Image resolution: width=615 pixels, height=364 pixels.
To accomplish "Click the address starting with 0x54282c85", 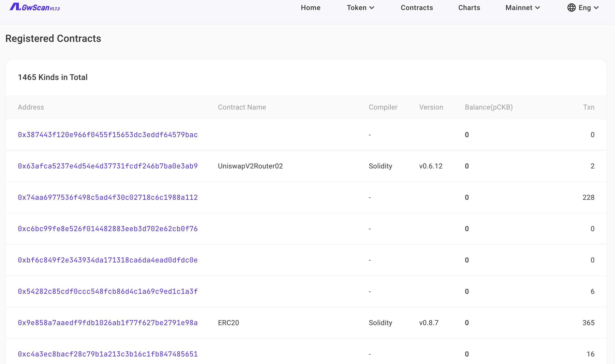I will point(107,291).
